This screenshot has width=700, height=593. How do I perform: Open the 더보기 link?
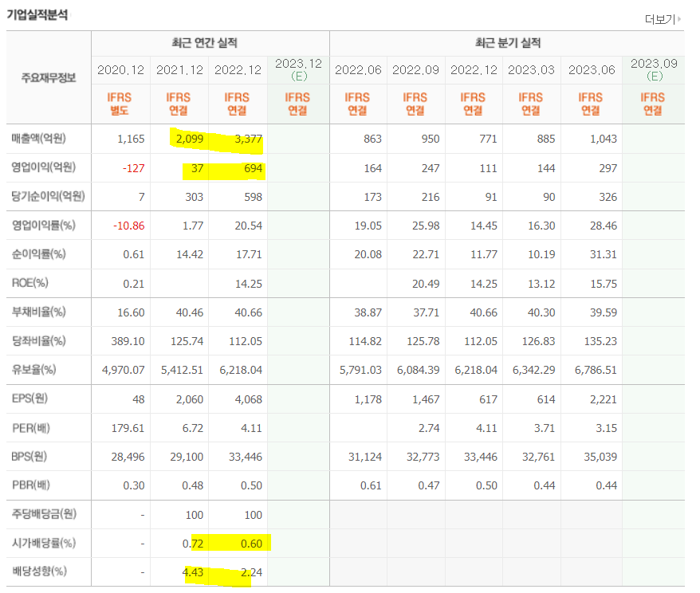[x=660, y=19]
